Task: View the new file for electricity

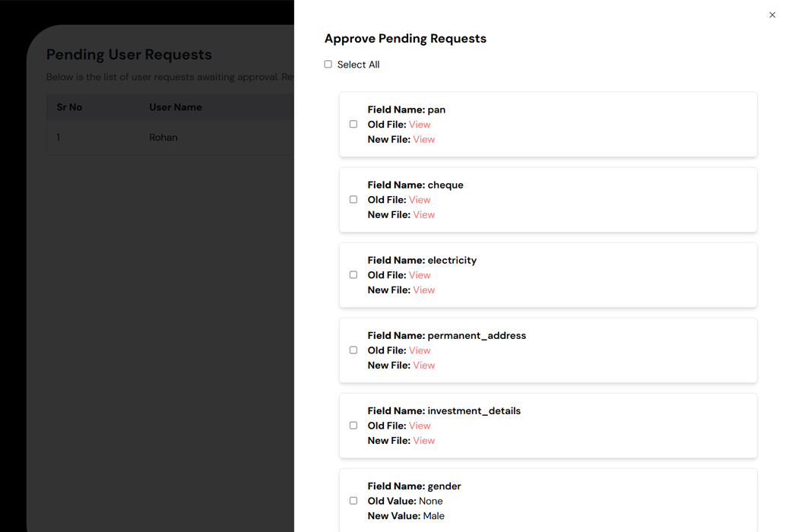Action: 423,290
